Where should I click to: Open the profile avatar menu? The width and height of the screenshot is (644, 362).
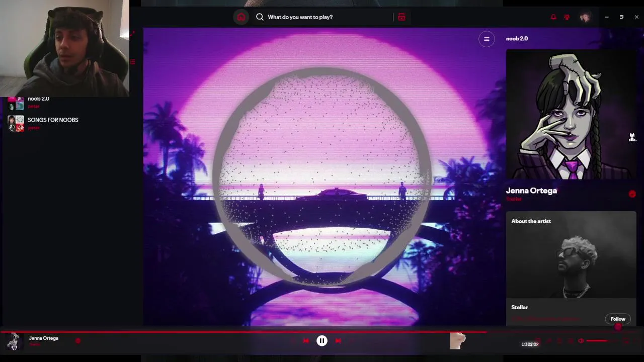coord(585,17)
